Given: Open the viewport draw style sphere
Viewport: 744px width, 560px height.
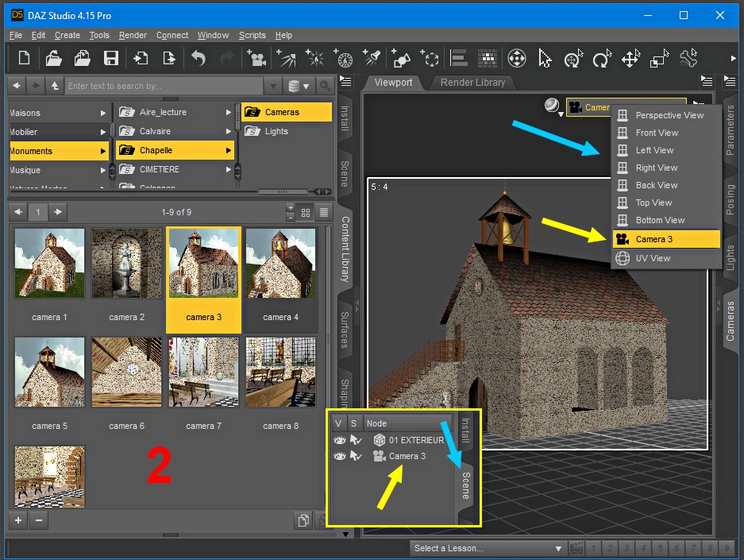Looking at the screenshot, I should [553, 106].
